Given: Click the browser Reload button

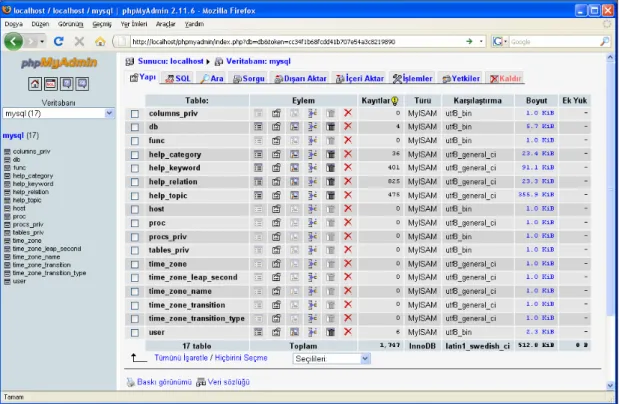Looking at the screenshot, I should (x=59, y=41).
